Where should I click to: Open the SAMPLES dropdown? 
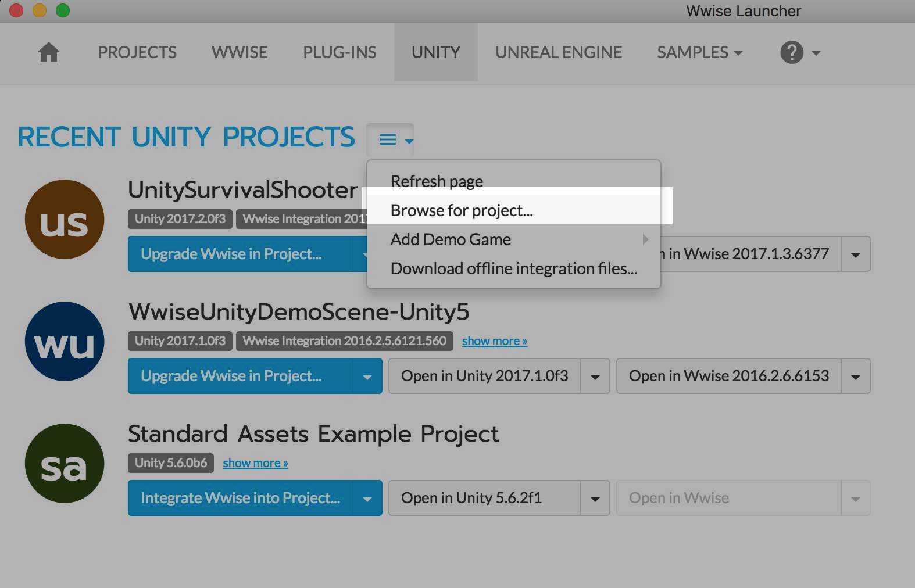(x=699, y=52)
